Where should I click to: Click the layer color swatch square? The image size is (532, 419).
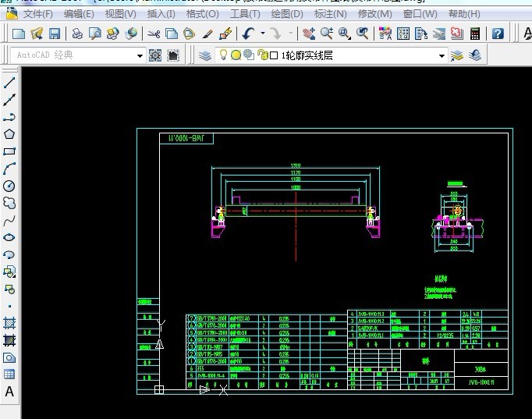tap(274, 55)
